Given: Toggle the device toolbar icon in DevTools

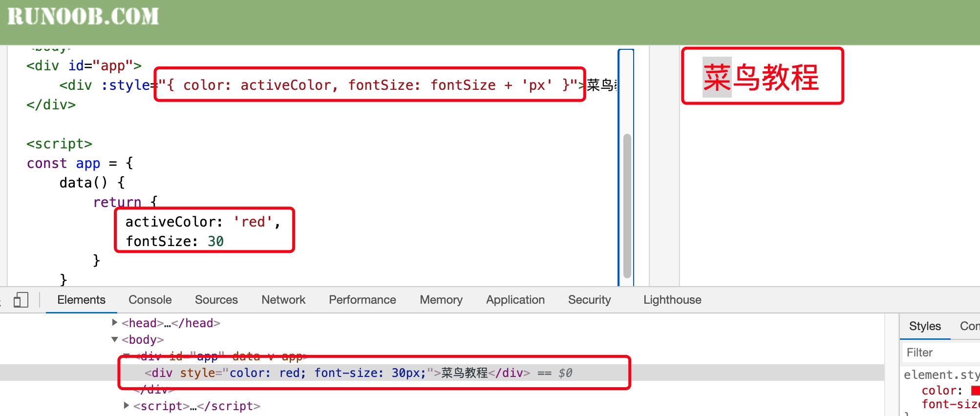Looking at the screenshot, I should pos(21,300).
